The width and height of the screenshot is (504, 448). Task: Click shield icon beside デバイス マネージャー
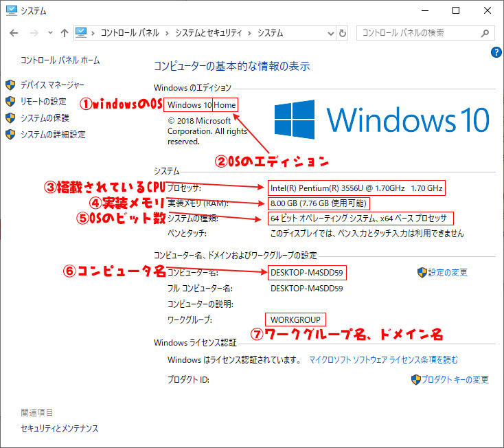click(10, 85)
